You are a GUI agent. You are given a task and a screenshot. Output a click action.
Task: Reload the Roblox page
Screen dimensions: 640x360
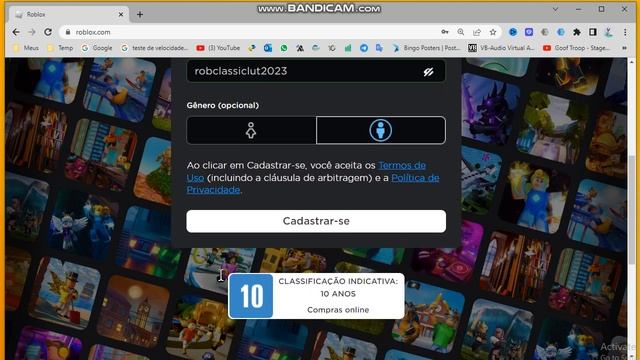(48, 32)
